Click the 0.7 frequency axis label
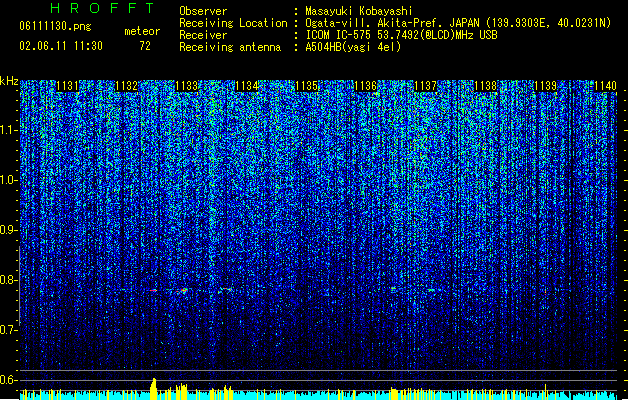Image resolution: width=629 pixels, height=400 pixels. pyautogui.click(x=8, y=330)
